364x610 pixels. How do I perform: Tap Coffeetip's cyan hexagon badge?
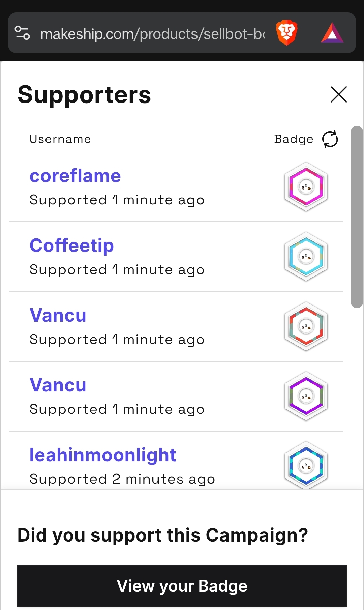(x=306, y=256)
